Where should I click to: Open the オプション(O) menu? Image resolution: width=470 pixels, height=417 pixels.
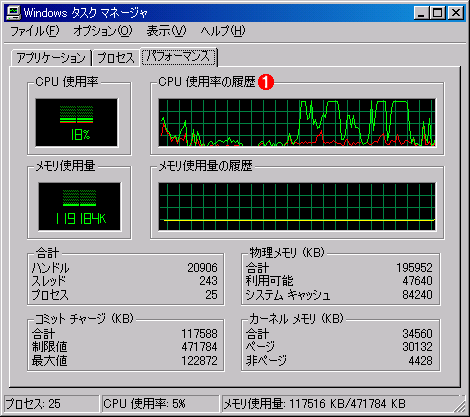103,31
